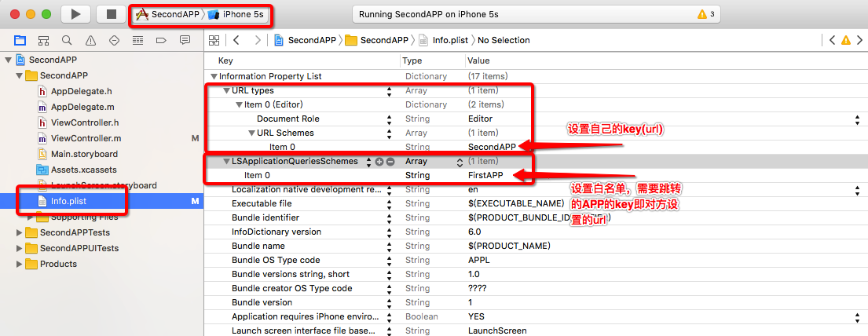Click SecondAPP folder in the jump bar
This screenshot has height=336, width=868.
point(377,40)
